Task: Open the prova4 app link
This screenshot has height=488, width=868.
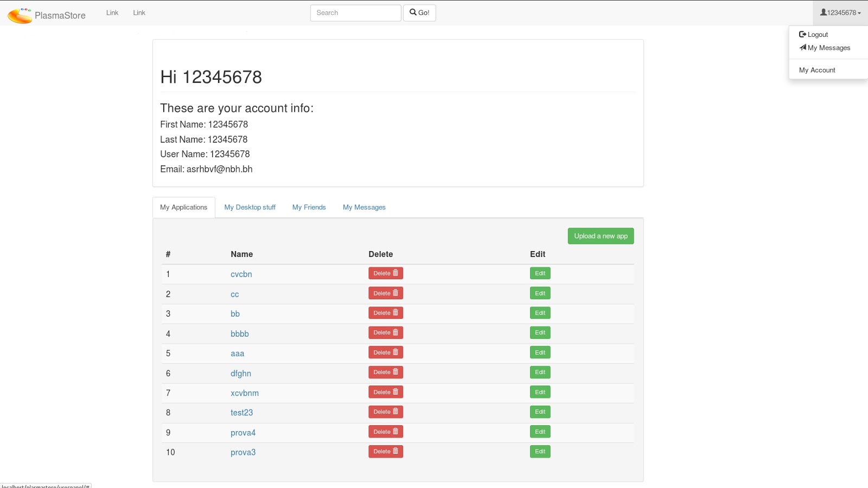Action: coord(243,433)
